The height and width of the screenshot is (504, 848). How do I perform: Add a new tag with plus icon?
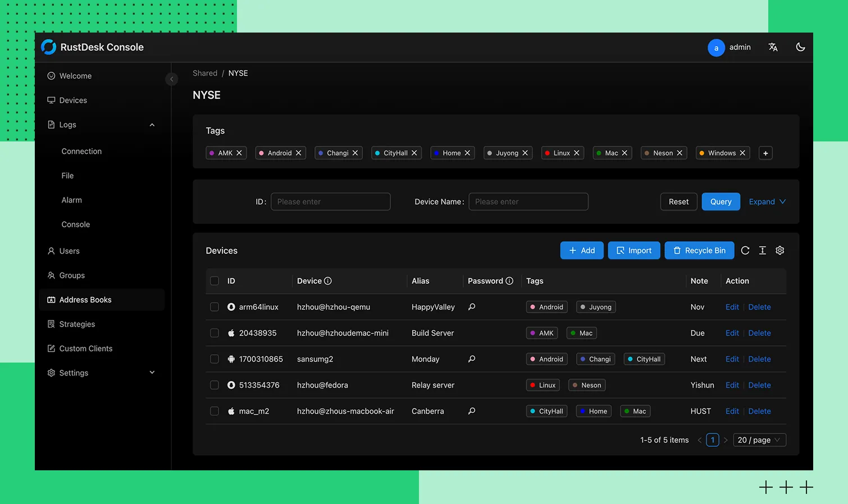coord(765,153)
